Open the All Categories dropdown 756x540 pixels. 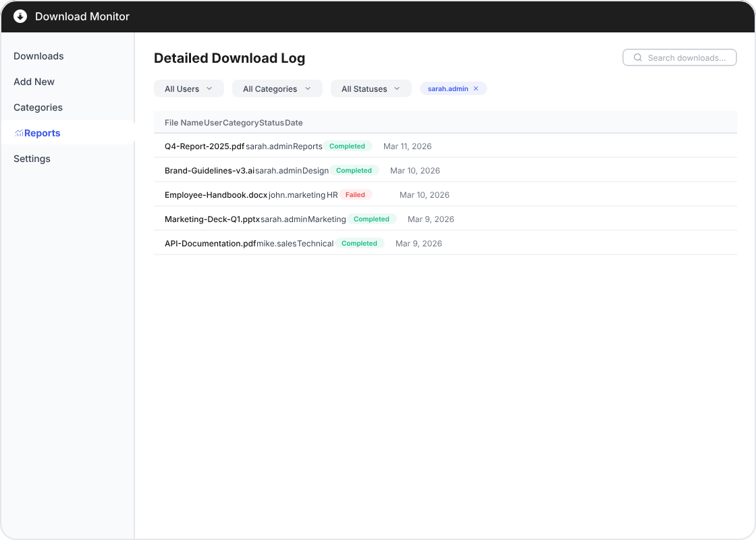pos(277,89)
